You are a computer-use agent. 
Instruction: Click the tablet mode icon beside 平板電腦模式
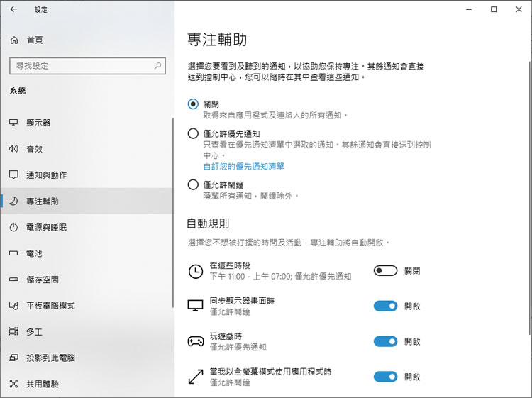[13, 305]
